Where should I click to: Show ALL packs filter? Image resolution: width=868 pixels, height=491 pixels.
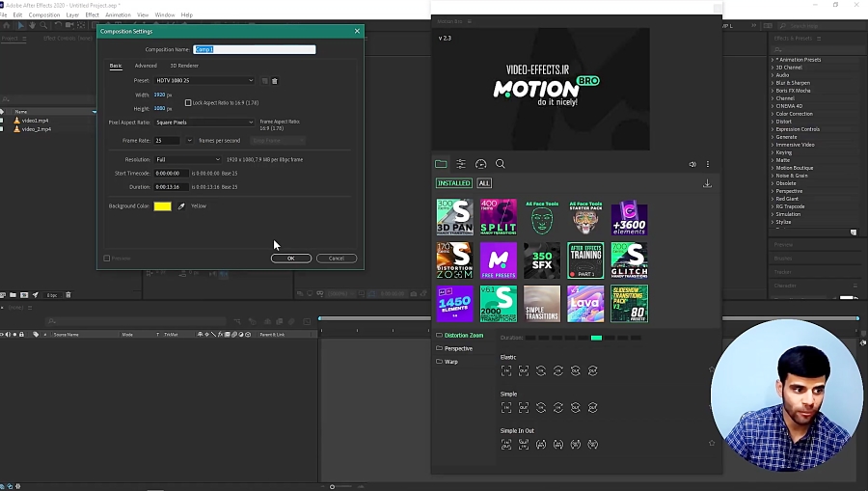point(484,183)
